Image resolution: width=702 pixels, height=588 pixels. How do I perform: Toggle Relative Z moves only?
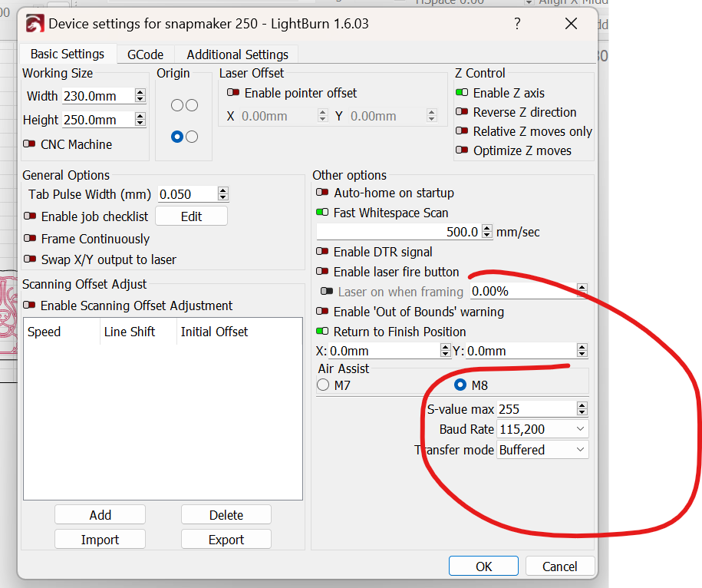(462, 130)
